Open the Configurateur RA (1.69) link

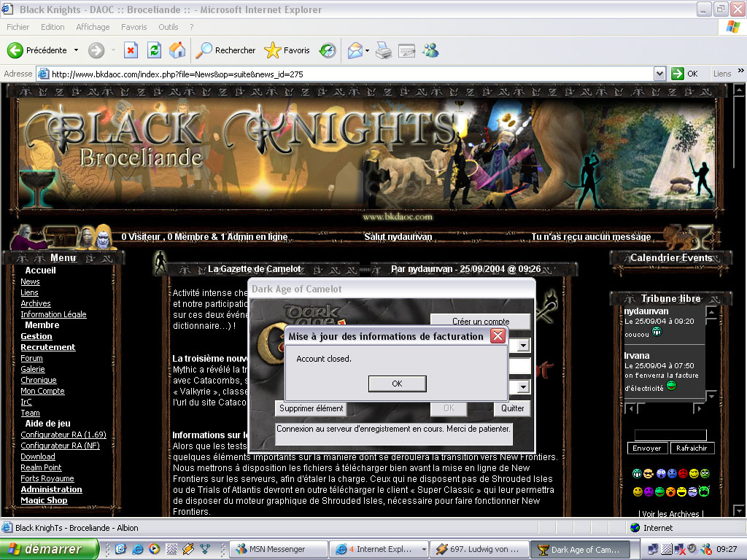tap(63, 435)
